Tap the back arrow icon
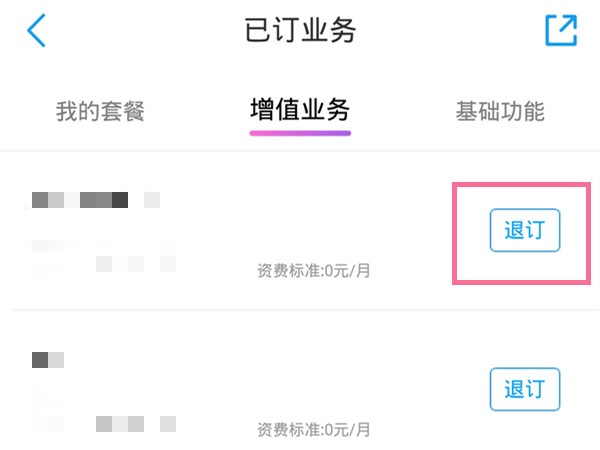This screenshot has width=600, height=450. 37,31
